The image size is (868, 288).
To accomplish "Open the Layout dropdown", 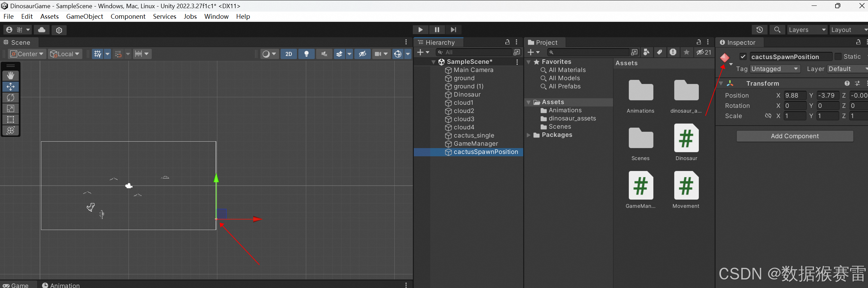I will pos(849,30).
